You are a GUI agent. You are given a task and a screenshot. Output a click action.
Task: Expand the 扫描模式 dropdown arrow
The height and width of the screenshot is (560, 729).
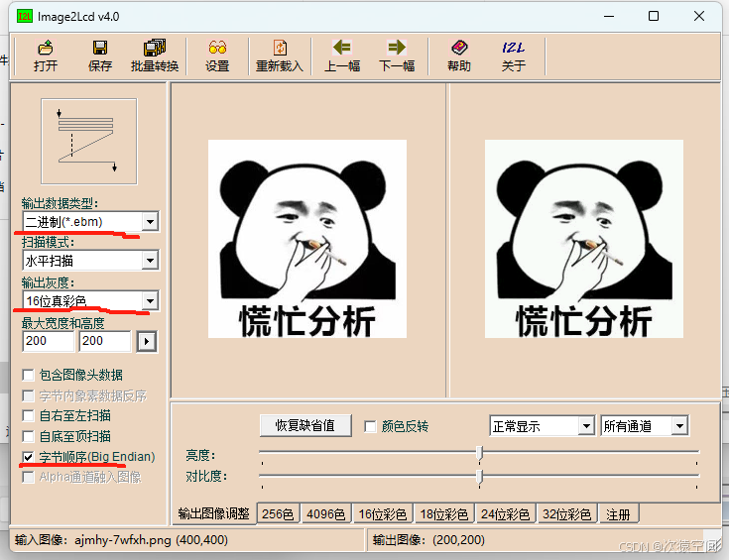click(x=150, y=261)
